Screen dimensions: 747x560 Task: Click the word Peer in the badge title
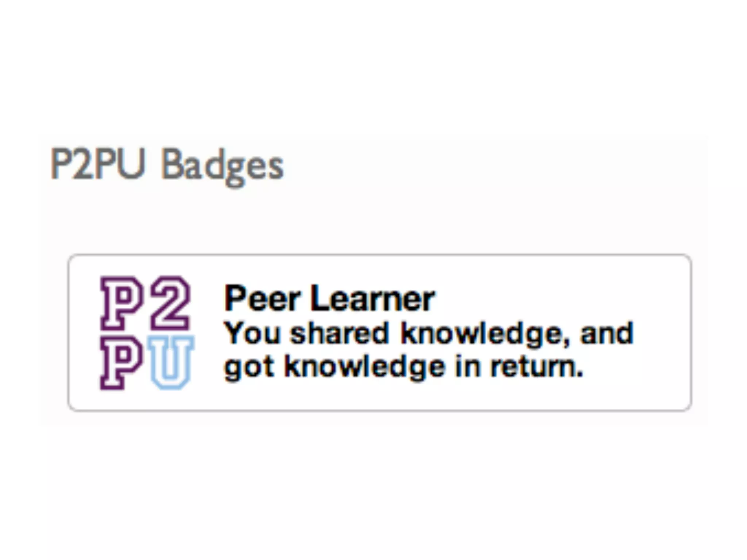click(x=262, y=299)
